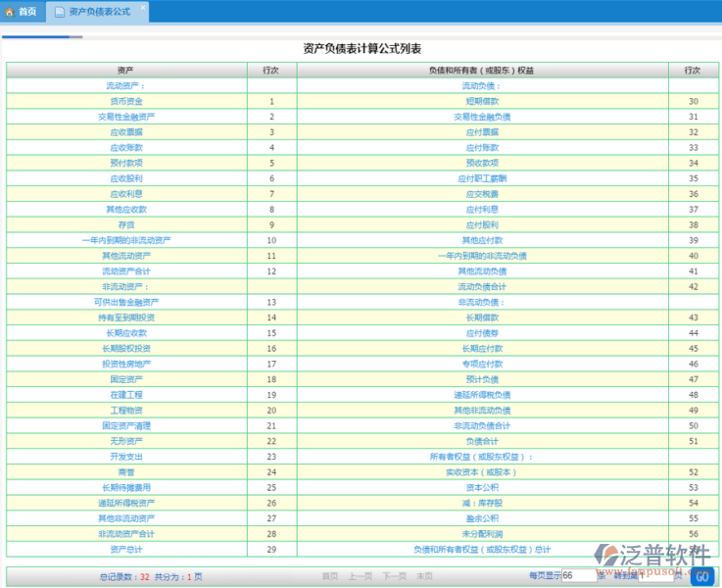Click the 存货 link
Image resolution: width=722 pixels, height=588 pixels.
tap(126, 224)
